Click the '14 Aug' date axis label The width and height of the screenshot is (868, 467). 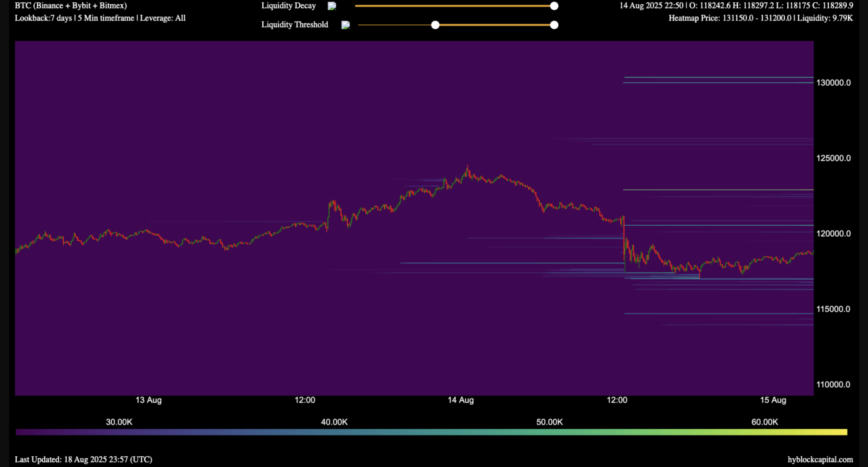tap(461, 400)
